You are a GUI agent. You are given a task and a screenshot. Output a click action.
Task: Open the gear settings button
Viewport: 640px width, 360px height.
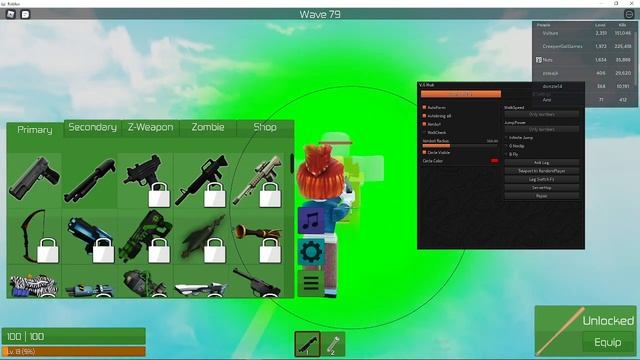click(311, 252)
